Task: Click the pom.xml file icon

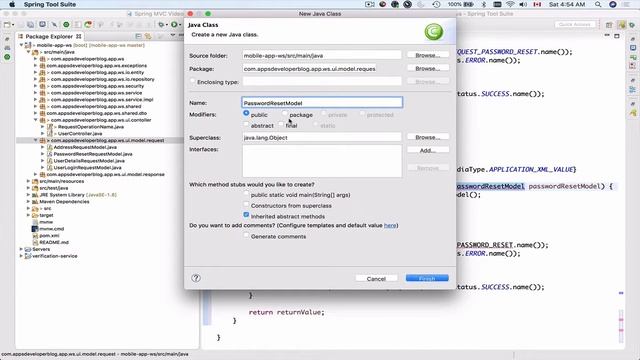Action: [x=35, y=236]
